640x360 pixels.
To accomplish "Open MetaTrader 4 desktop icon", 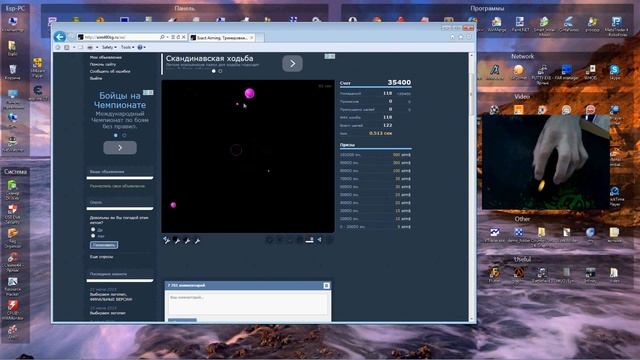I will coord(616,25).
